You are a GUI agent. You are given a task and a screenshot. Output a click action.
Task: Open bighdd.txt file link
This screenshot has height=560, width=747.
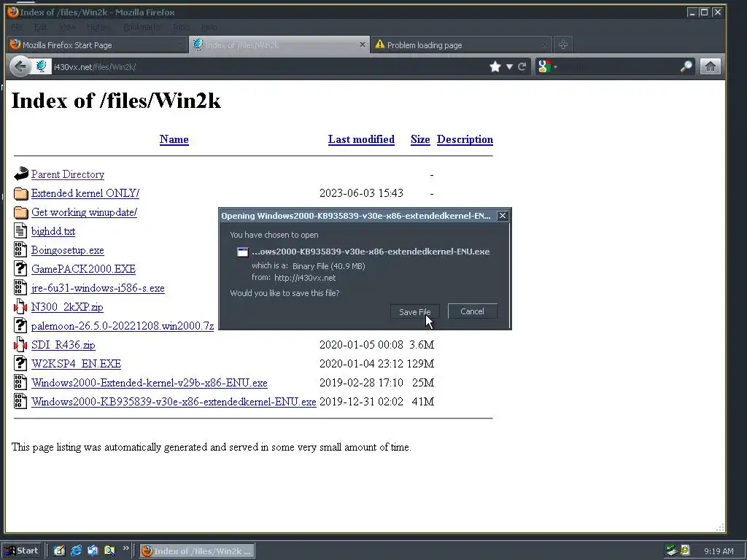coord(53,231)
